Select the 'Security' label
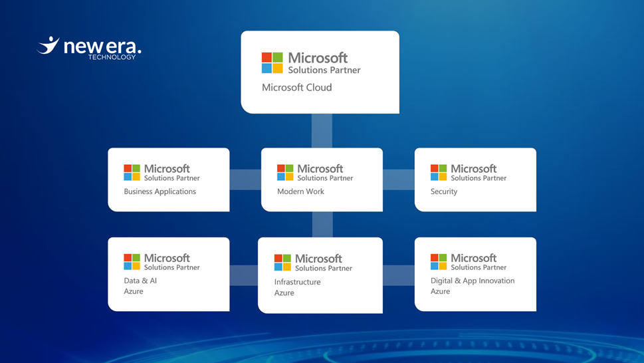This screenshot has width=644, height=363. [x=444, y=191]
